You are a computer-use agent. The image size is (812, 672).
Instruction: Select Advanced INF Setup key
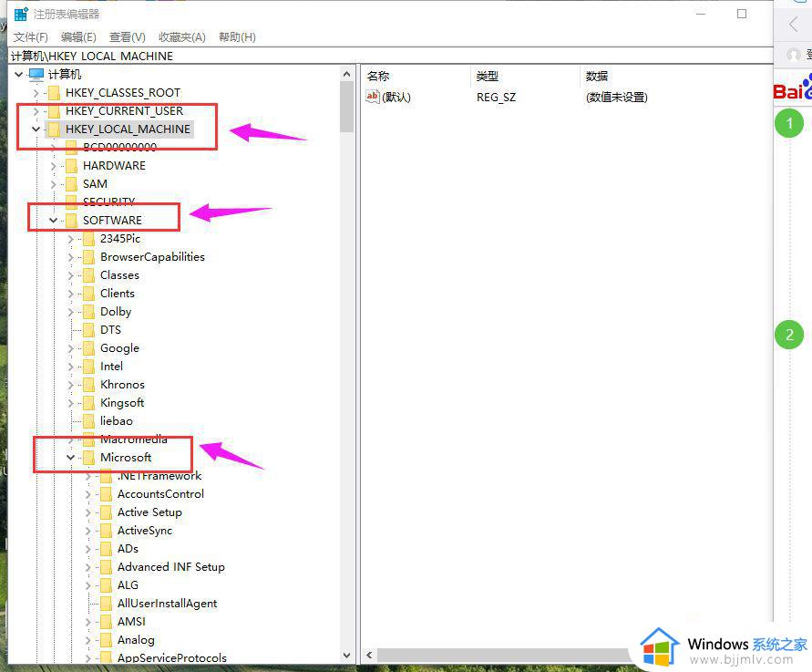tap(171, 567)
